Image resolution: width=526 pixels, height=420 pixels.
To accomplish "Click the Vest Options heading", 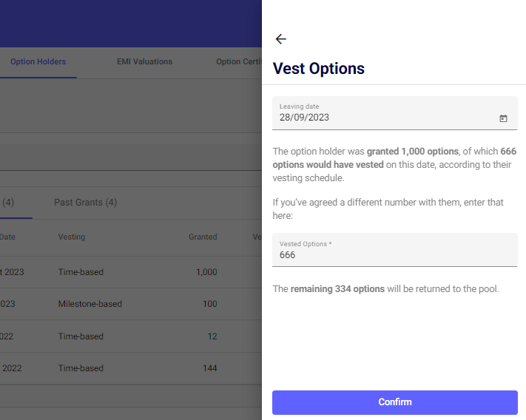I will pos(318,69).
